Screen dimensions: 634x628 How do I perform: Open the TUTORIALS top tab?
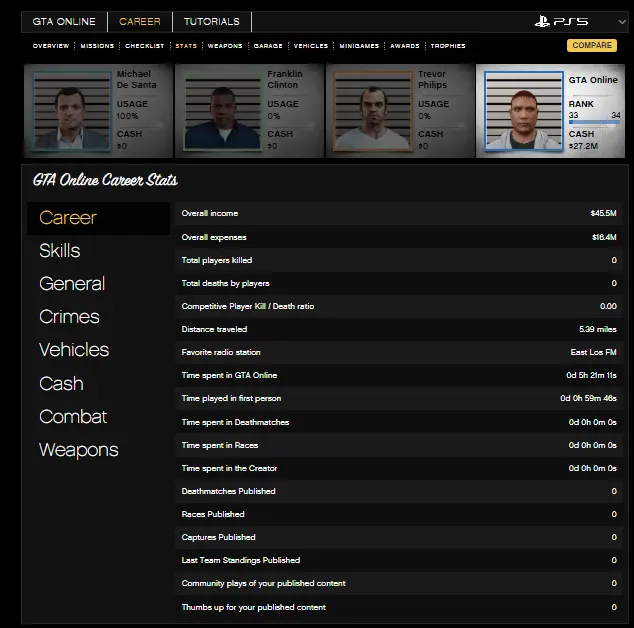(x=211, y=21)
